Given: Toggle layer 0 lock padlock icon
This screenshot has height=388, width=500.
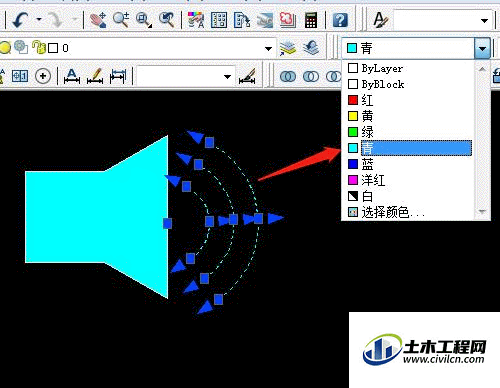Looking at the screenshot, I should point(39,47).
